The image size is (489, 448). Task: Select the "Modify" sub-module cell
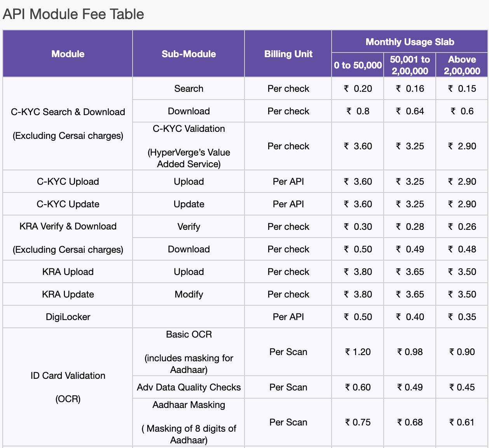click(189, 294)
